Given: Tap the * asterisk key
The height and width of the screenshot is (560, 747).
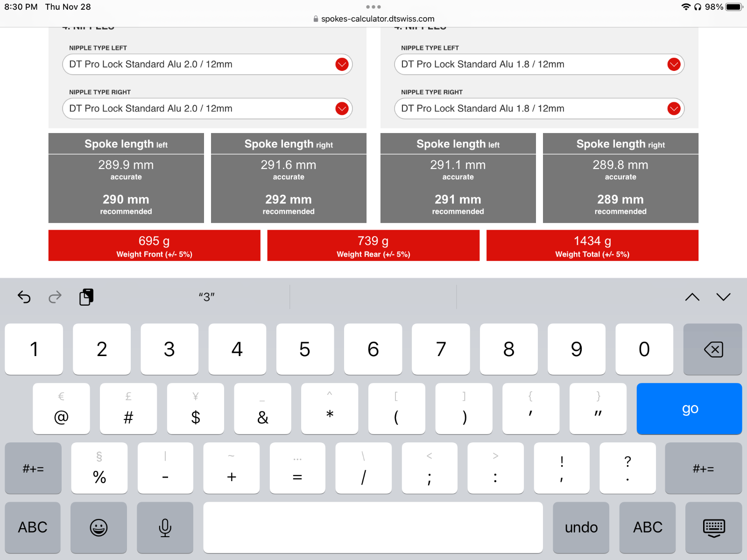Looking at the screenshot, I should [x=330, y=409].
